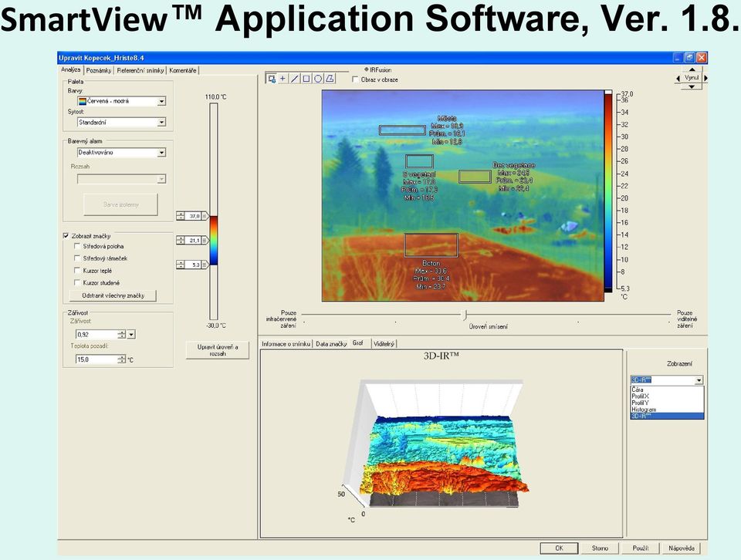This screenshot has height=560, width=741.
Task: Choose Profil X in the Zobrazení list
Action: pos(667,396)
